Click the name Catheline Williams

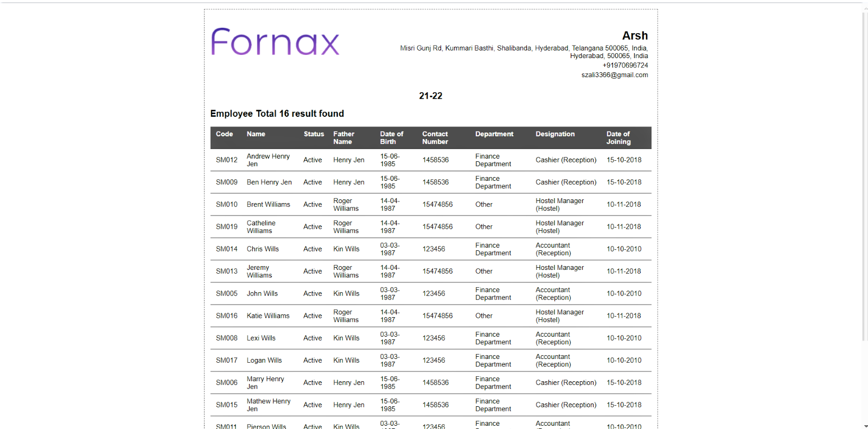pos(261,227)
